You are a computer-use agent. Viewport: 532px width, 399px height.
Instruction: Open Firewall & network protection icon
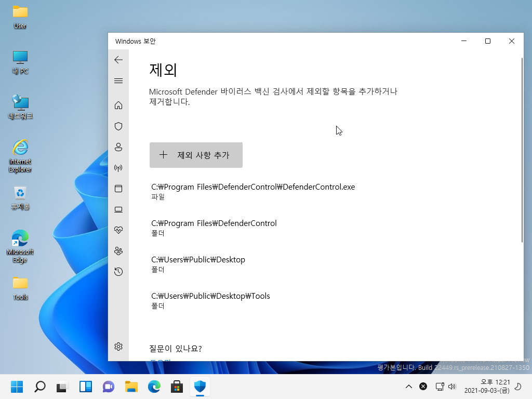tap(118, 168)
